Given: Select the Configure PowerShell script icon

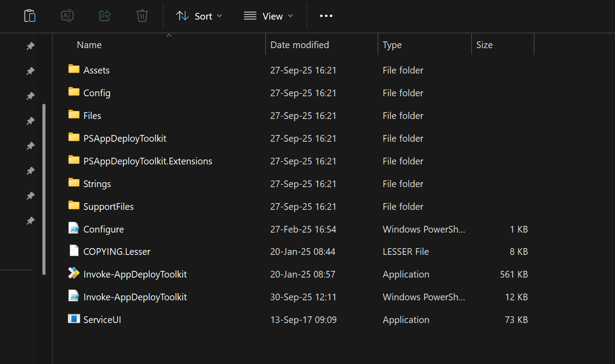Looking at the screenshot, I should pyautogui.click(x=74, y=229).
